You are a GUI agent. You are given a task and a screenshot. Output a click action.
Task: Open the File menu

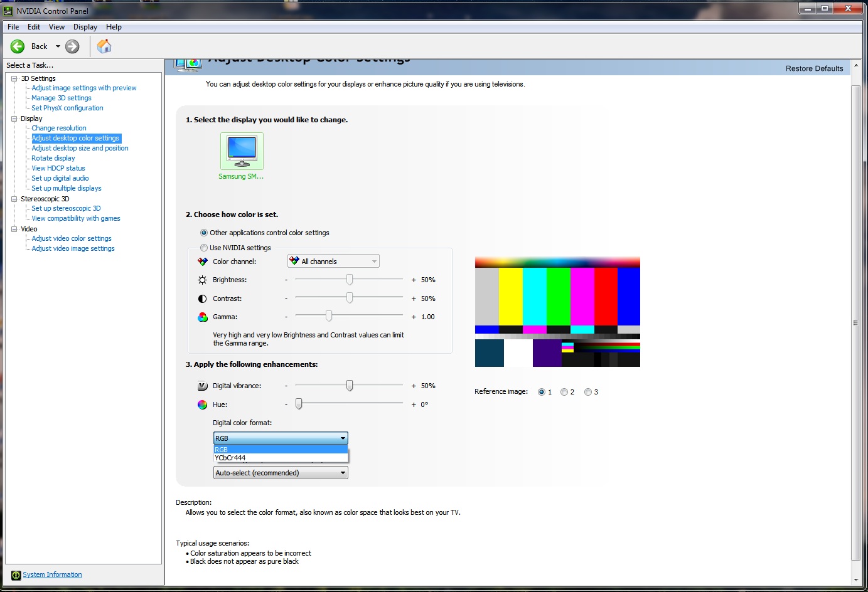13,27
